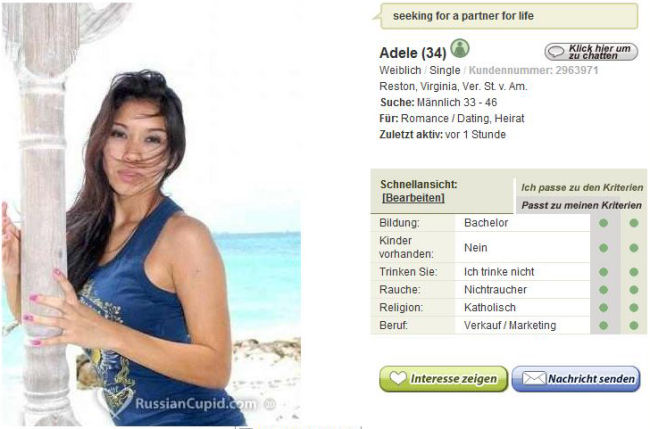Click the 'Klick hier um zu chatten' button
This screenshot has width=650, height=429.
[591, 52]
